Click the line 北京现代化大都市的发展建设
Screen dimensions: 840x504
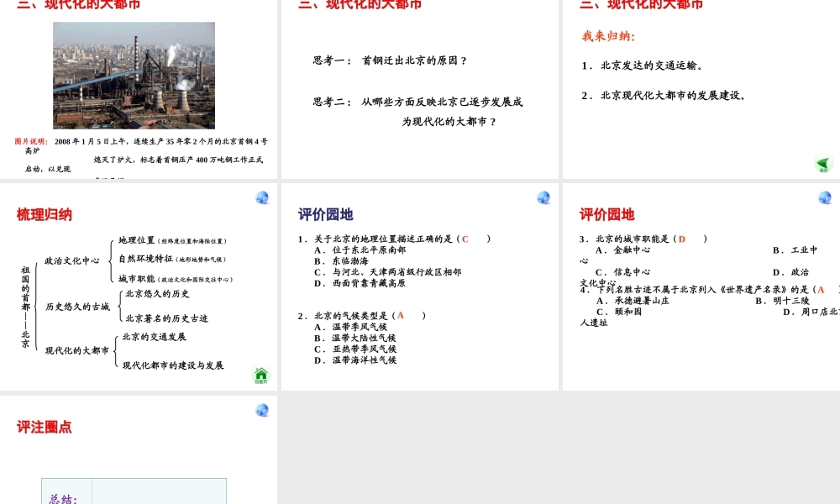tap(664, 95)
